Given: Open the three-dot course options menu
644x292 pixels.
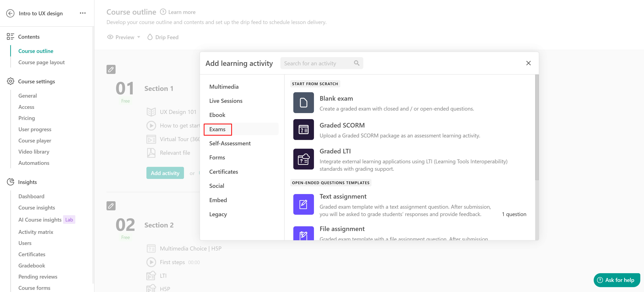Looking at the screenshot, I should click(x=83, y=13).
